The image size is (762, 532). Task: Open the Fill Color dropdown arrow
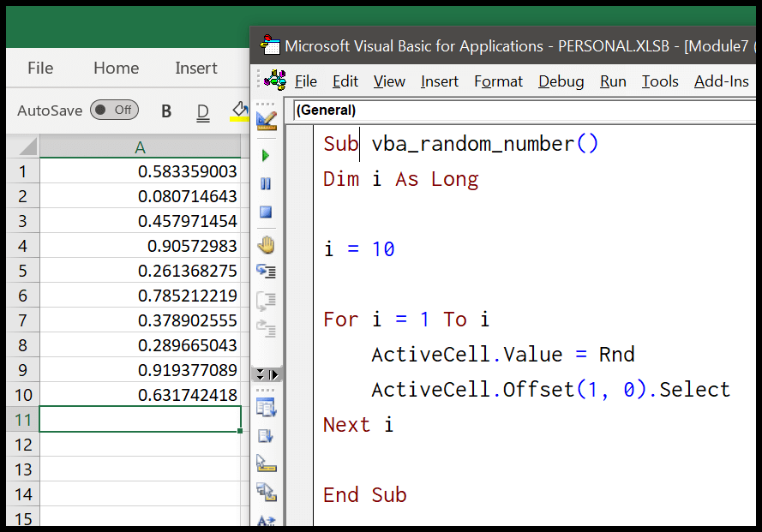250,112
